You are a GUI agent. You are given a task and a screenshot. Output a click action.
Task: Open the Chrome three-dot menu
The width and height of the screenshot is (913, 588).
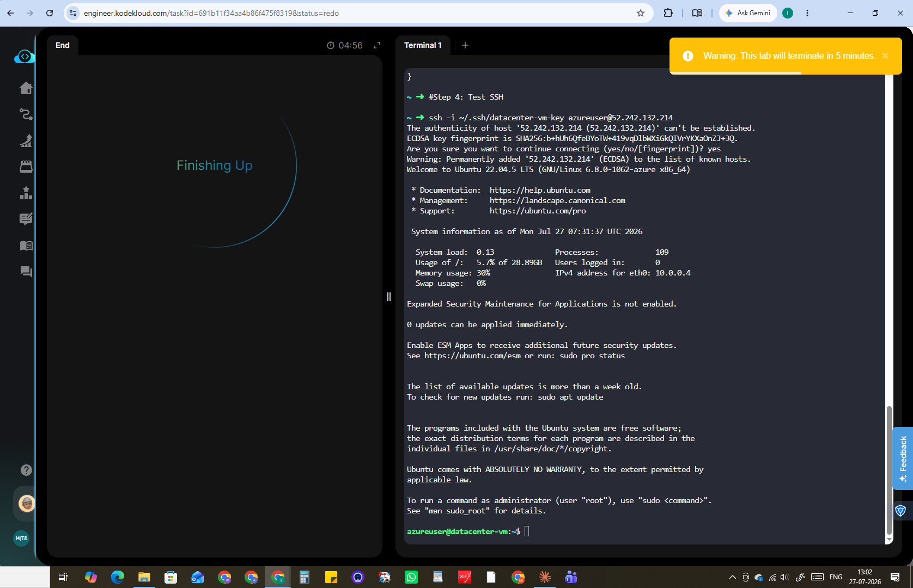pyautogui.click(x=807, y=13)
